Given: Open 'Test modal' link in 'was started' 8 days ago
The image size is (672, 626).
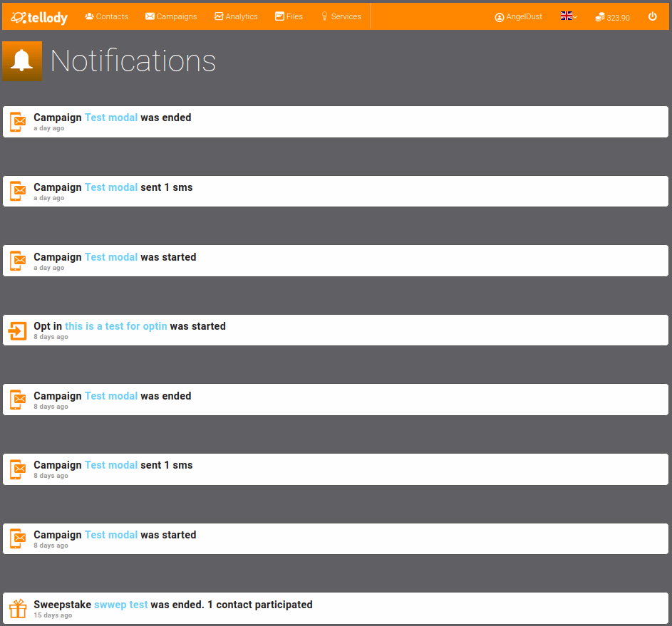Looking at the screenshot, I should (x=111, y=535).
